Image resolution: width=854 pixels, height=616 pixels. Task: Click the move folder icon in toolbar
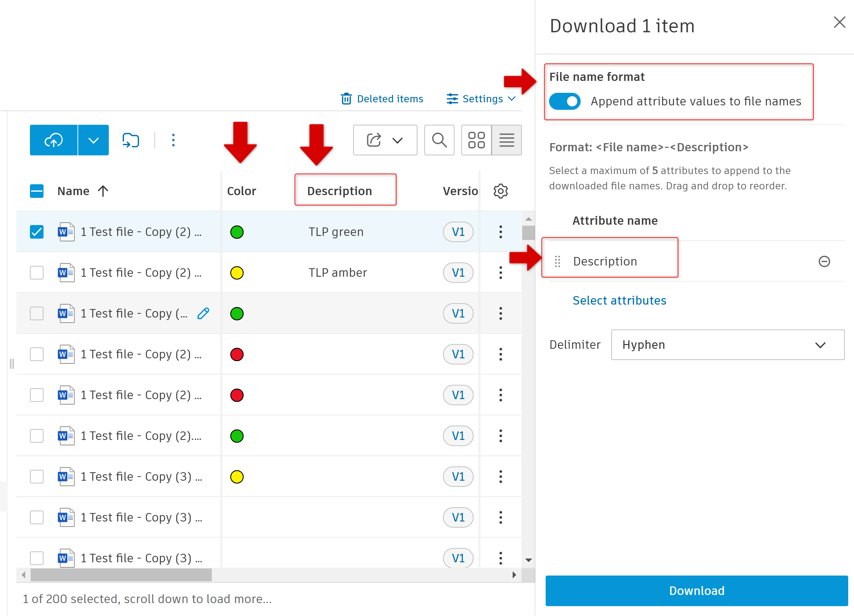click(131, 140)
